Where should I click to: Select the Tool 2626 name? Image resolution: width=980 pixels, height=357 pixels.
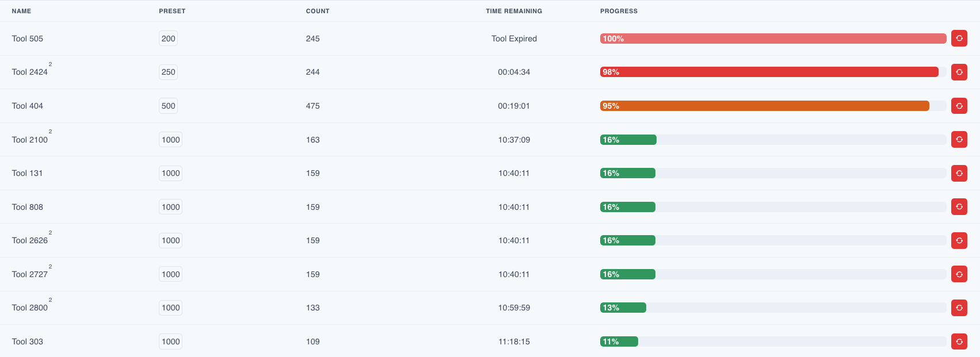30,240
